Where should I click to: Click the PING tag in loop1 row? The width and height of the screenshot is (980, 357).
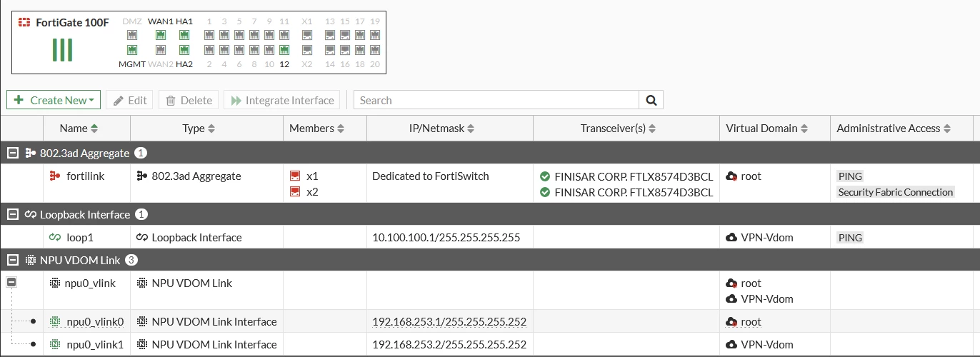coord(850,238)
